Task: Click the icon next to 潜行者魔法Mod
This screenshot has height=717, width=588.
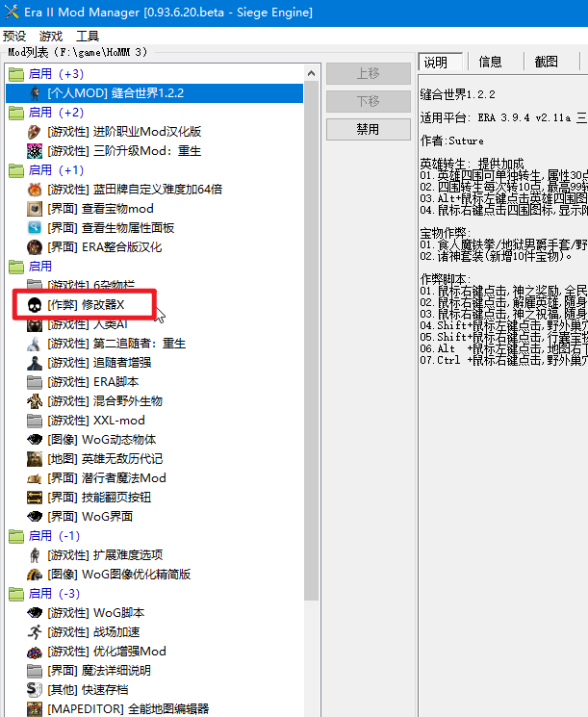Action: point(35,478)
